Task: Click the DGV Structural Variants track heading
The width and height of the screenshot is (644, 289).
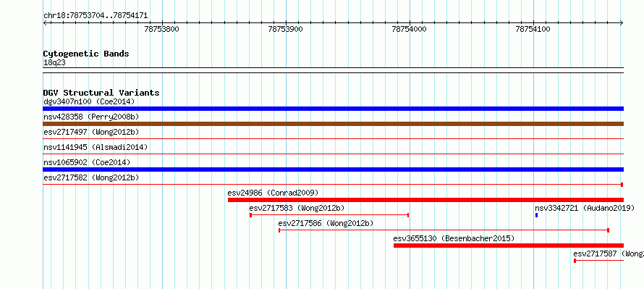Action: coord(101,93)
